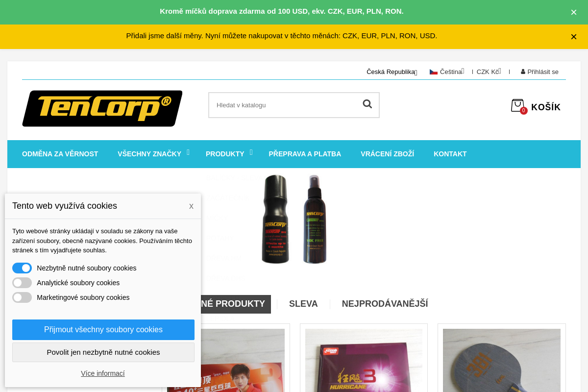
Task: Click the search magnifier icon
Action: coord(367,104)
